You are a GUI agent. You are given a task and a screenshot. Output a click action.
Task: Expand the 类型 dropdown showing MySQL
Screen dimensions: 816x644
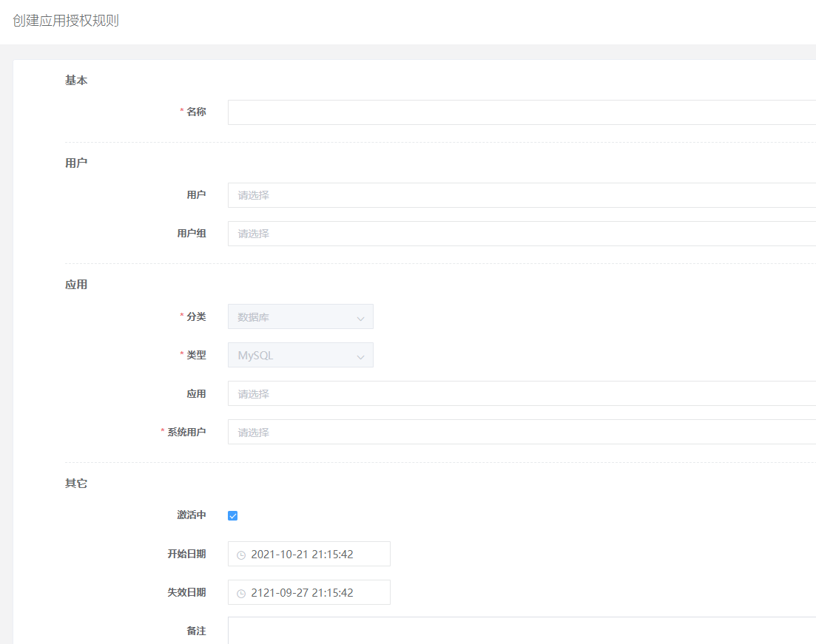coord(300,355)
